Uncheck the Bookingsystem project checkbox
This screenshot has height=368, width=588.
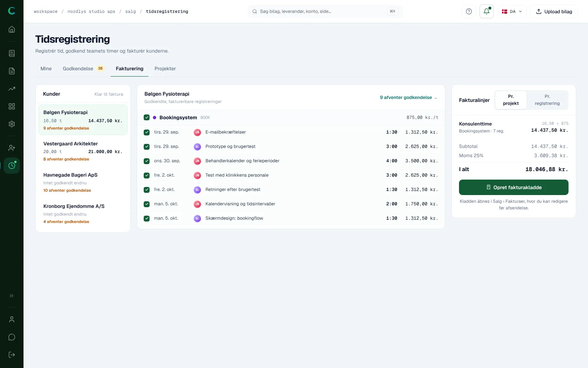click(x=147, y=117)
